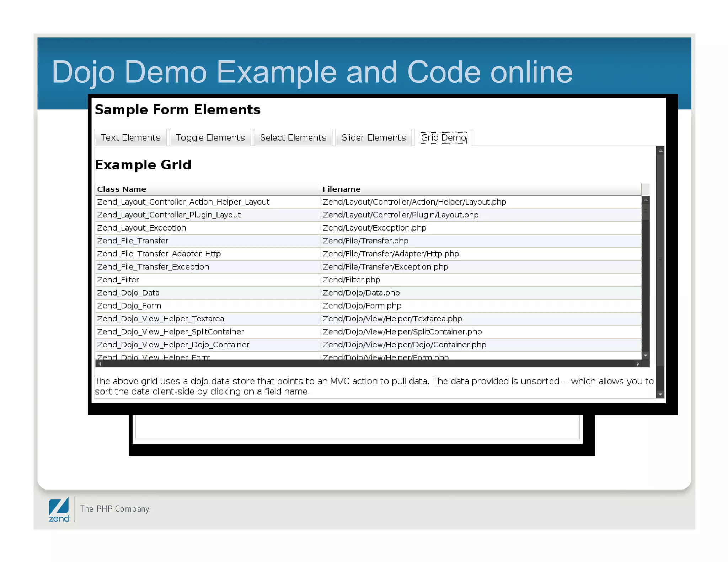The width and height of the screenshot is (728, 562).
Task: Go to the Slider Elements tab
Action: (374, 137)
